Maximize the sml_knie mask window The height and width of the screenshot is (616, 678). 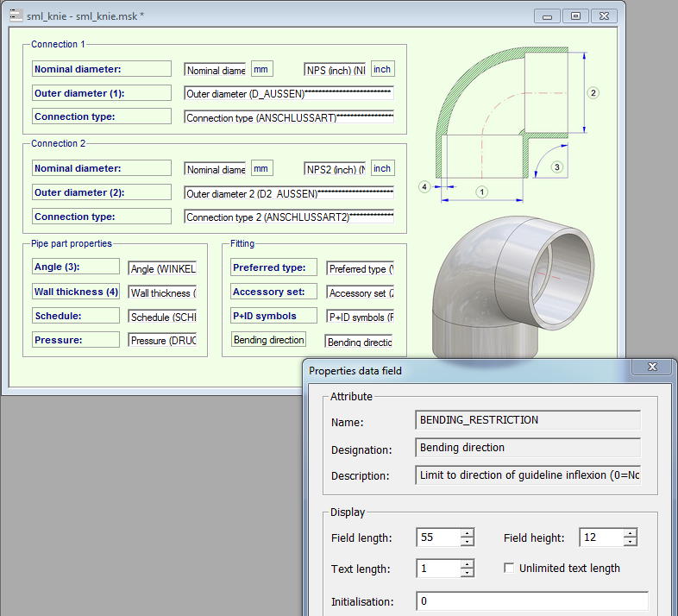pos(574,16)
